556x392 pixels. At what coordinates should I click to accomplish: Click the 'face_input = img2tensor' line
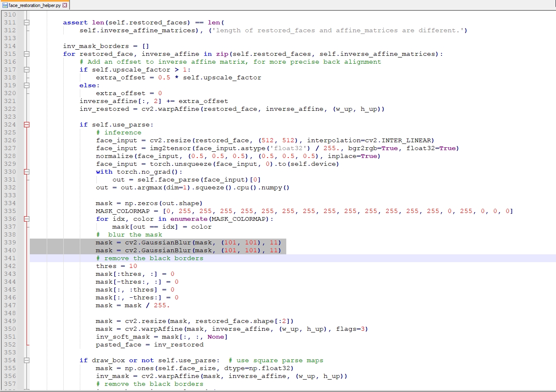(x=278, y=148)
